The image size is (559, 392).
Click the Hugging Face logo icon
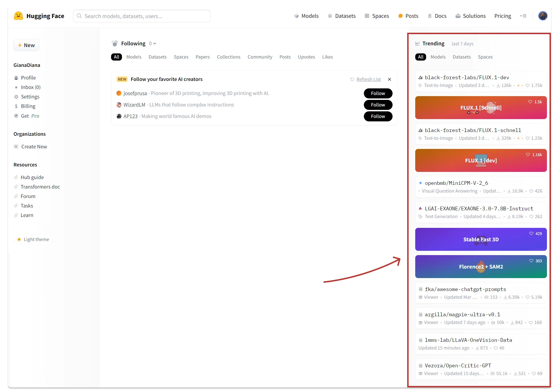[x=18, y=16]
